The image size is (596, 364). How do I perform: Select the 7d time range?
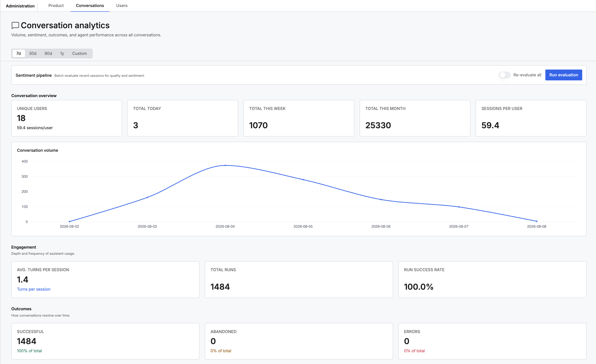(x=18, y=53)
